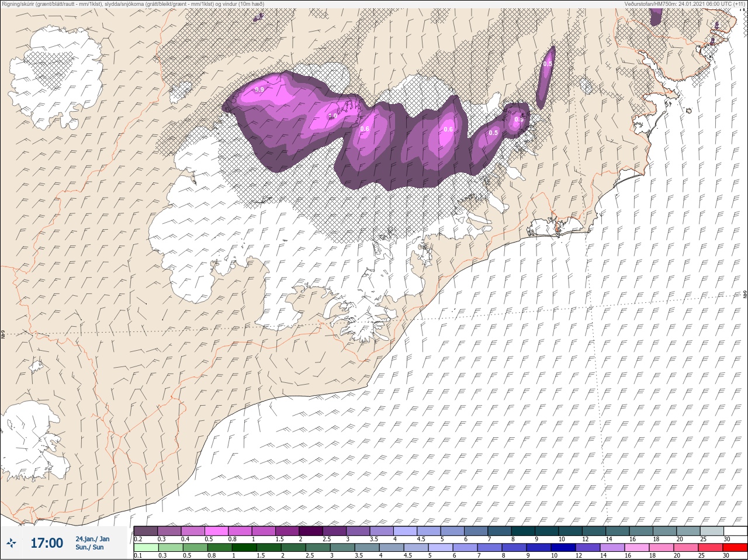The width and height of the screenshot is (748, 560).
Task: Click the pale periwinkle 5 swatch in lower legend
Action: coord(441,548)
